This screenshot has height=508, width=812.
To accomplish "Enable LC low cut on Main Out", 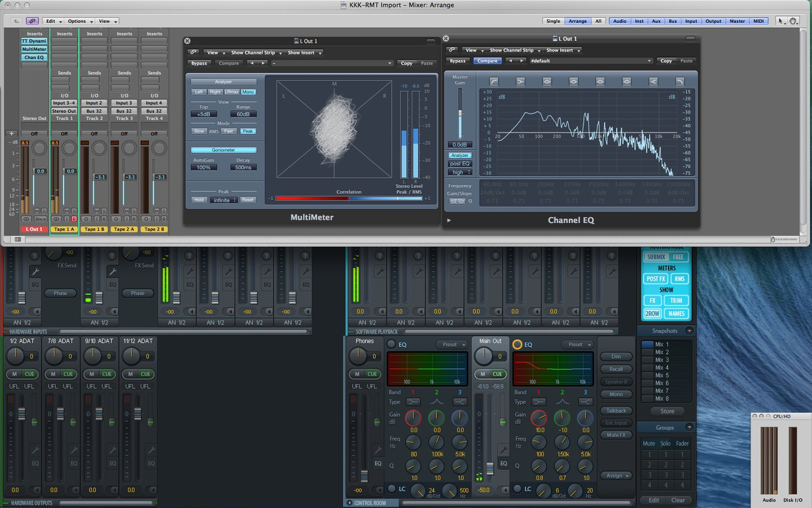I will (x=517, y=488).
